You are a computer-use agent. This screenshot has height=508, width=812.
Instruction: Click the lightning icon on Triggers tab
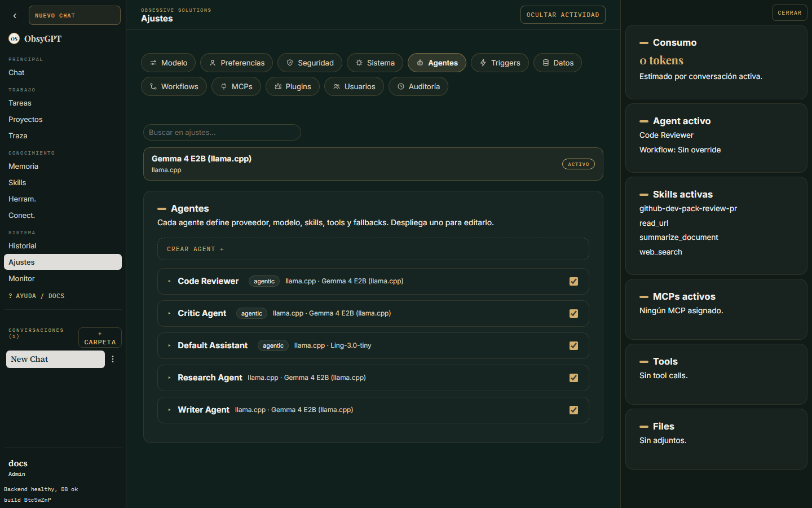coord(483,63)
